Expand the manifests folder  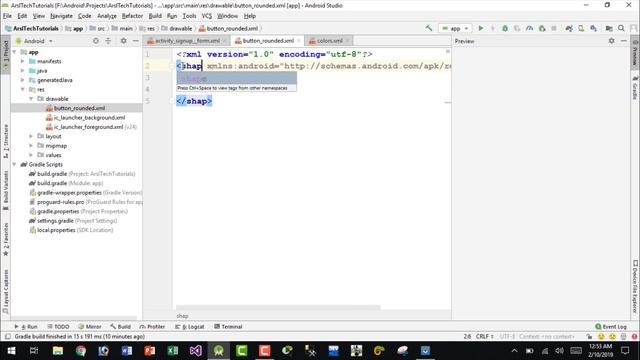(x=23, y=61)
